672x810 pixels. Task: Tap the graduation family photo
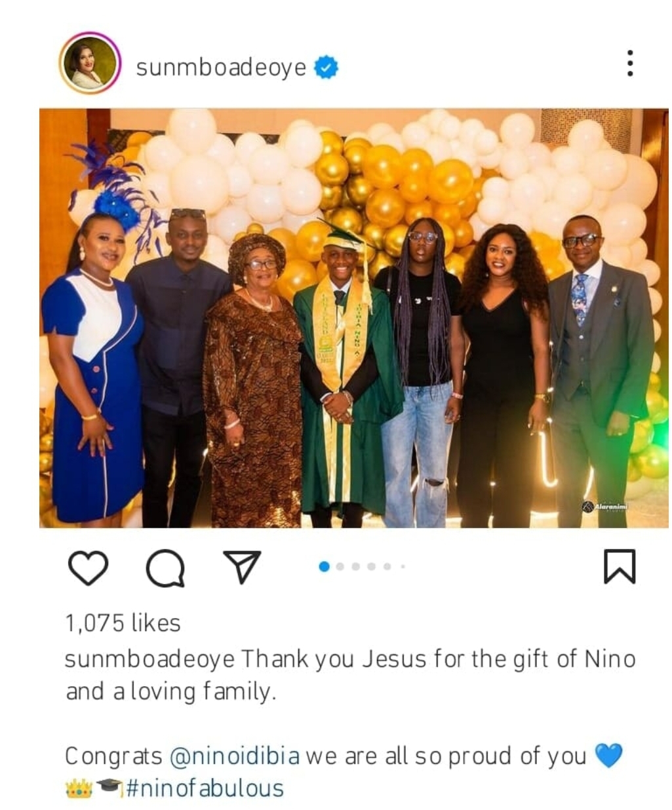pos(353,318)
